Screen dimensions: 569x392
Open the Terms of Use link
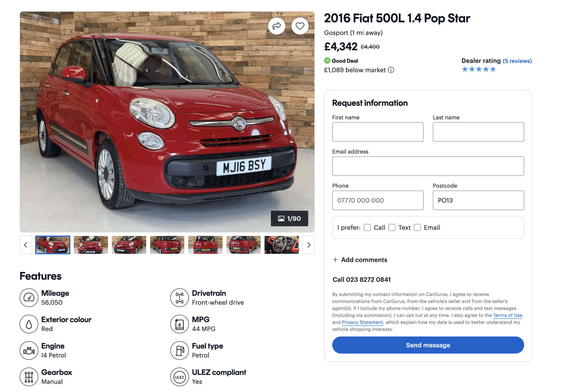point(508,315)
